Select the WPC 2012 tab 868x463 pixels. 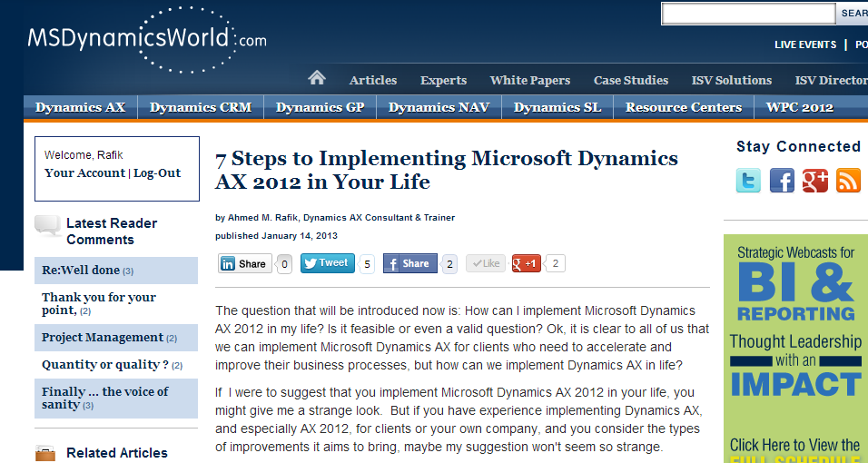[x=799, y=107]
